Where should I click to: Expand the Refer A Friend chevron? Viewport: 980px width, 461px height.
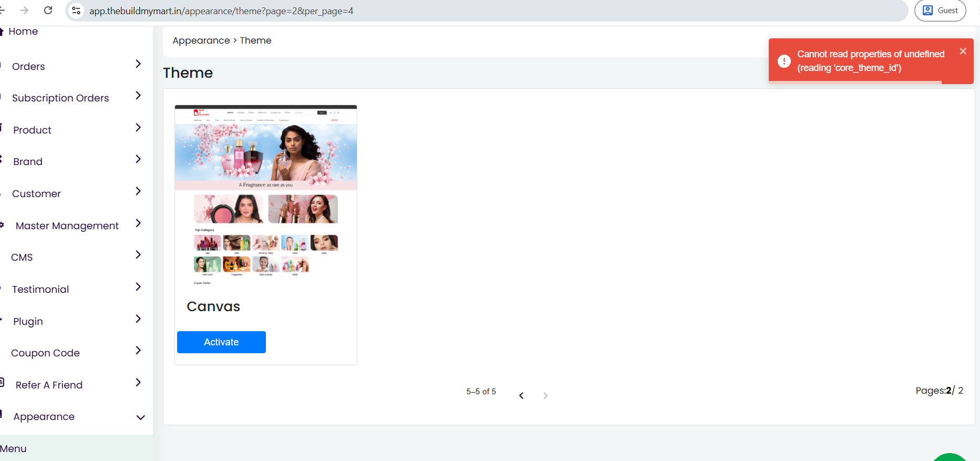tap(138, 383)
